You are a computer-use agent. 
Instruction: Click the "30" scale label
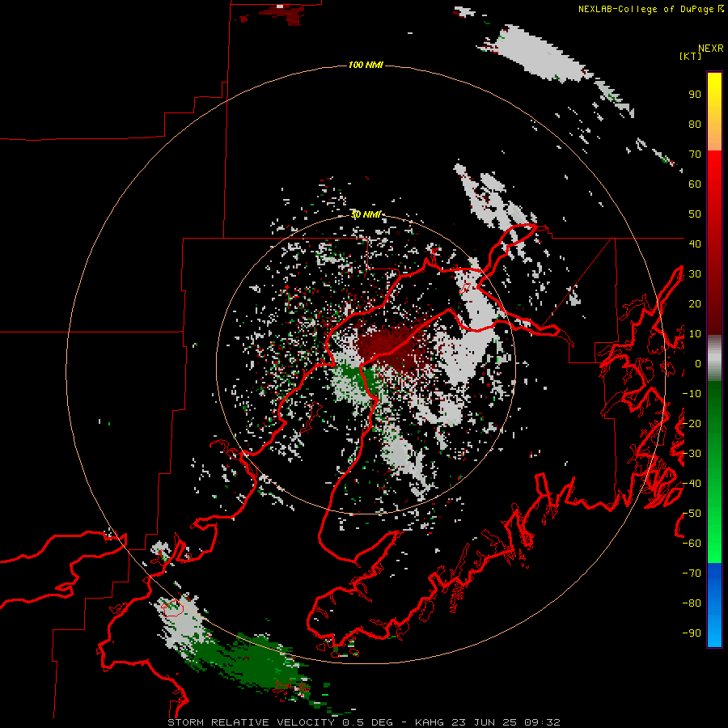tap(695, 274)
